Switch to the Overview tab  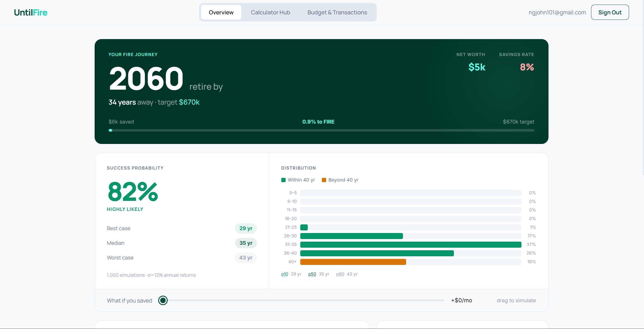click(x=221, y=12)
